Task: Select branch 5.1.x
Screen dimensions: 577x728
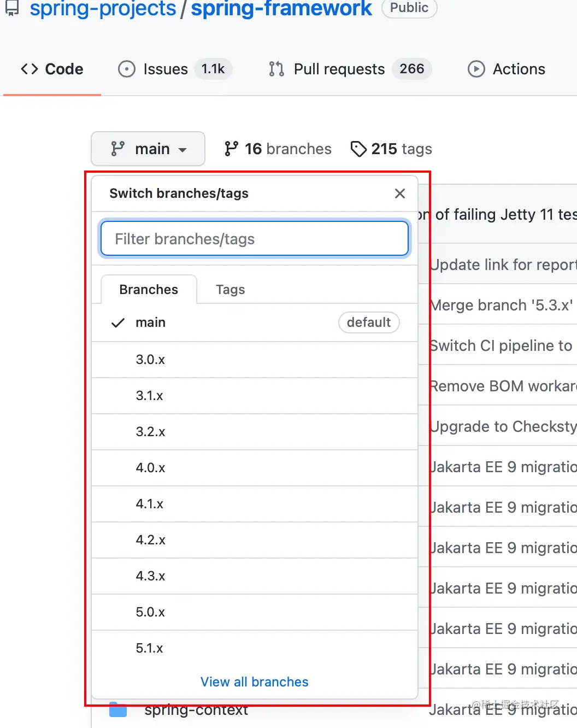Action: coord(255,648)
